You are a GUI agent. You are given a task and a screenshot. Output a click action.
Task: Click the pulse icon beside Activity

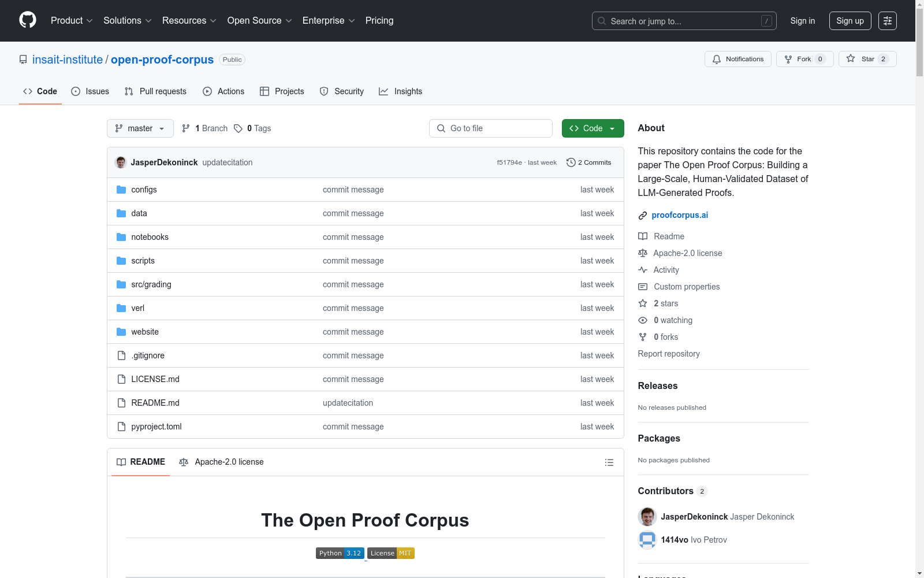643,270
